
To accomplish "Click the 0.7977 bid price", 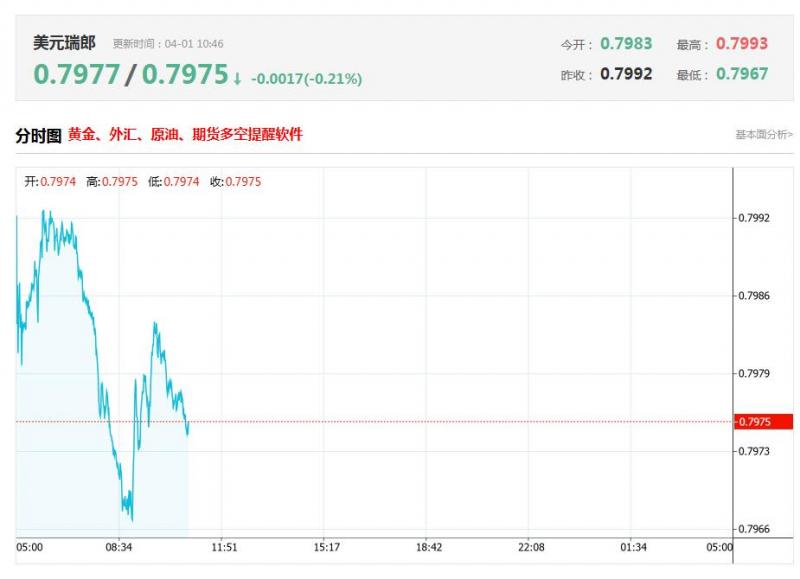I will [77, 74].
